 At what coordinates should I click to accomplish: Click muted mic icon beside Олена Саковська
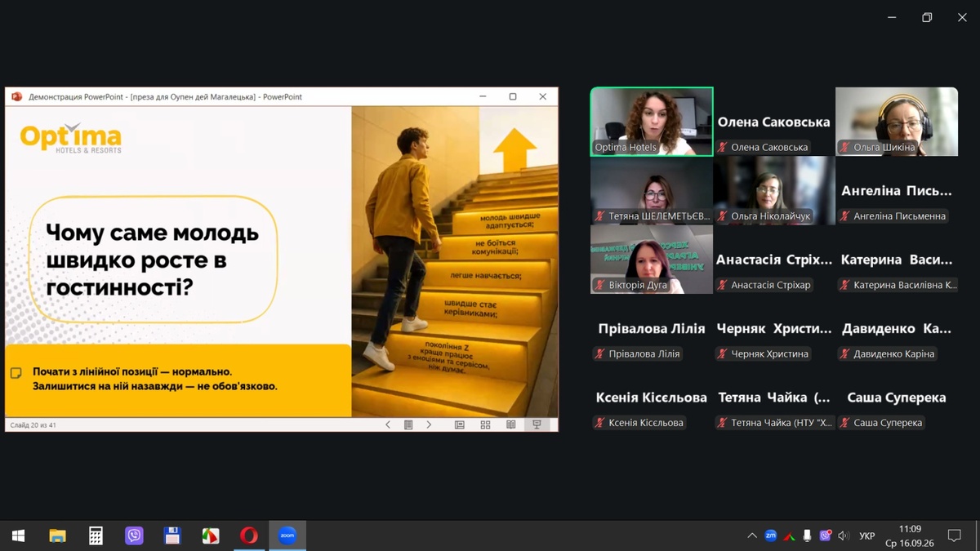pos(723,148)
